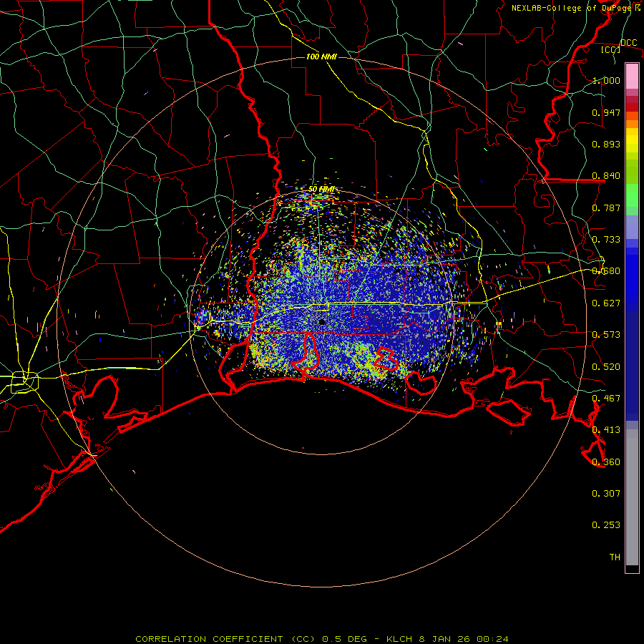Select the 0.787 scale value
The width and height of the screenshot is (644, 644).
(606, 208)
